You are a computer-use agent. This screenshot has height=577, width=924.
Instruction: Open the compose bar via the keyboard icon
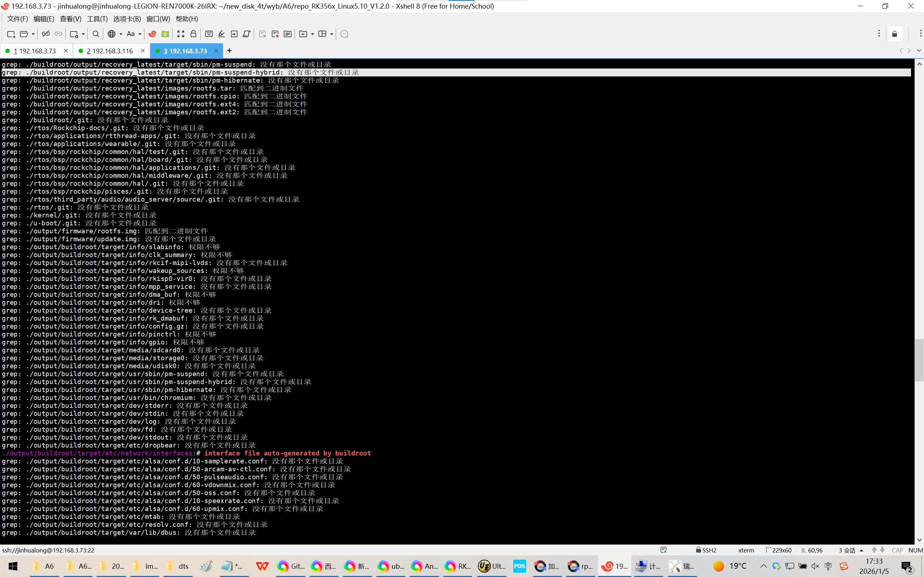(x=209, y=34)
